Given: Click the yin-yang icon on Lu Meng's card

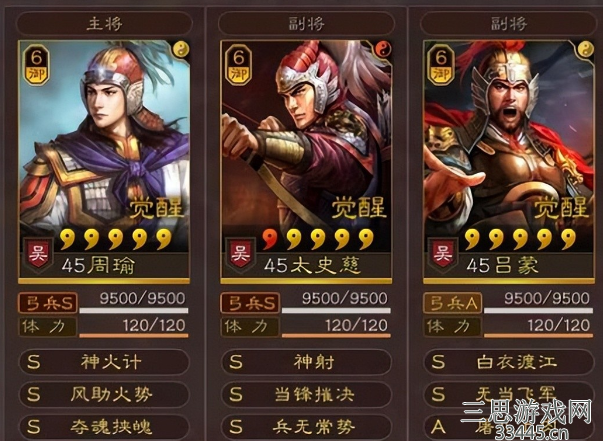Looking at the screenshot, I should coord(585,50).
